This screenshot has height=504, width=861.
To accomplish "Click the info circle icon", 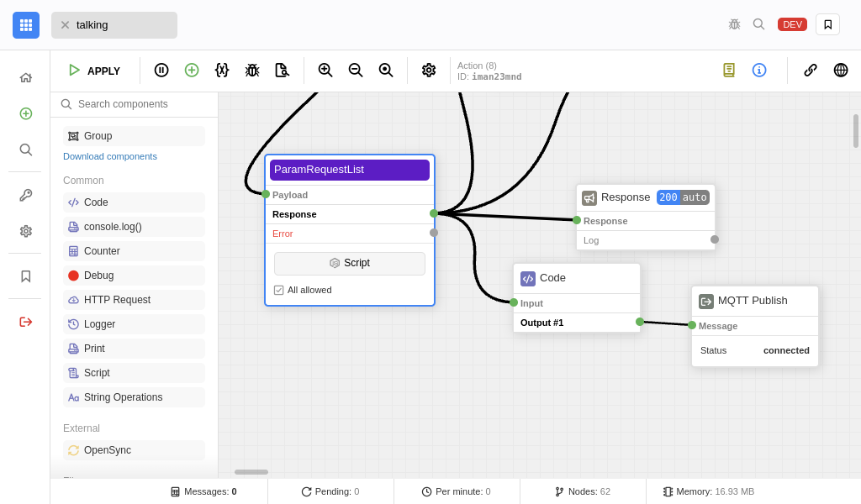I will (759, 71).
